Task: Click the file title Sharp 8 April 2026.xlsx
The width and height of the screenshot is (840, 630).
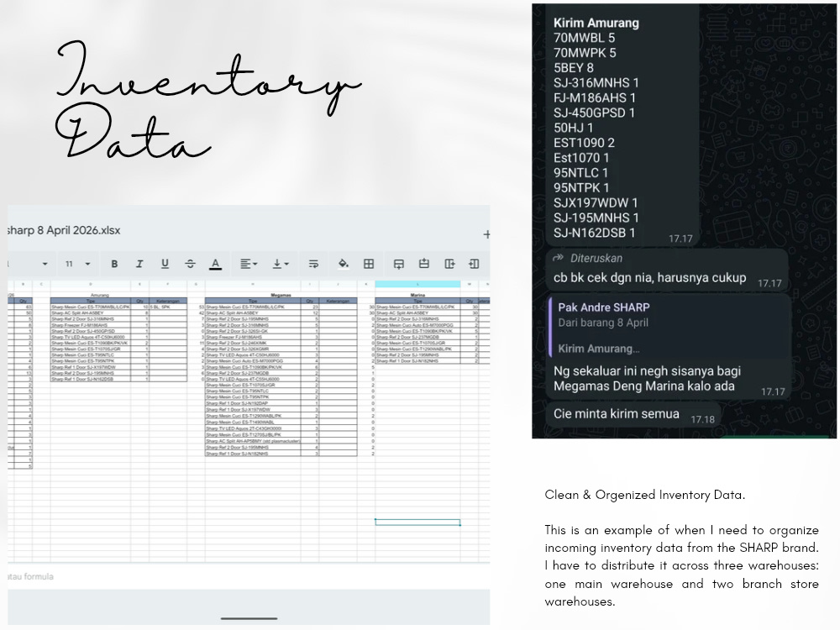Action: pos(64,230)
